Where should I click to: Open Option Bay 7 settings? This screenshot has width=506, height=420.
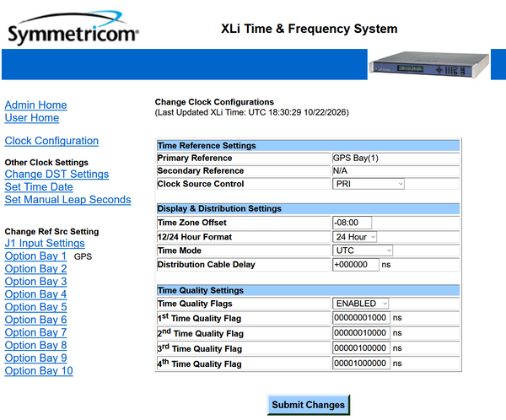[x=35, y=332]
